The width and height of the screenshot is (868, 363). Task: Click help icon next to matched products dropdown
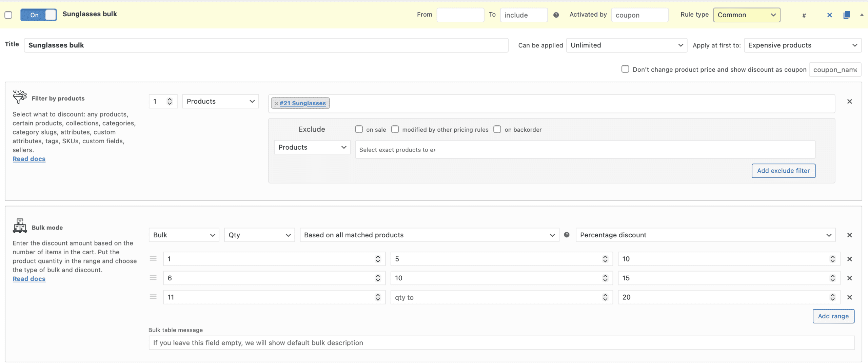pos(567,235)
